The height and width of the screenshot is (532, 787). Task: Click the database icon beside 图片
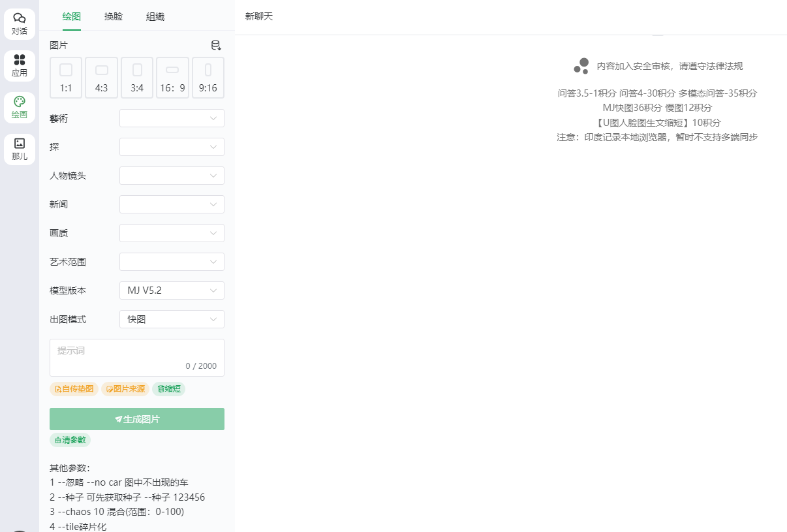216,45
